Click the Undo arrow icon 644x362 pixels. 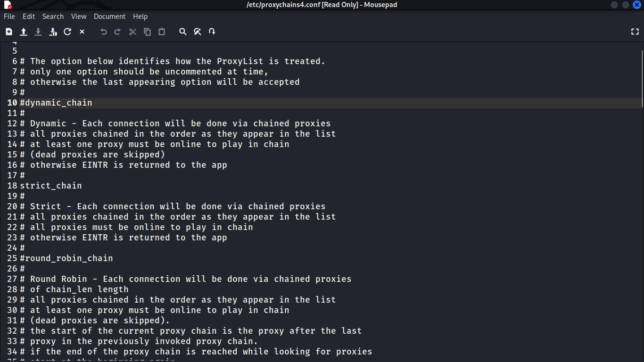click(x=104, y=32)
